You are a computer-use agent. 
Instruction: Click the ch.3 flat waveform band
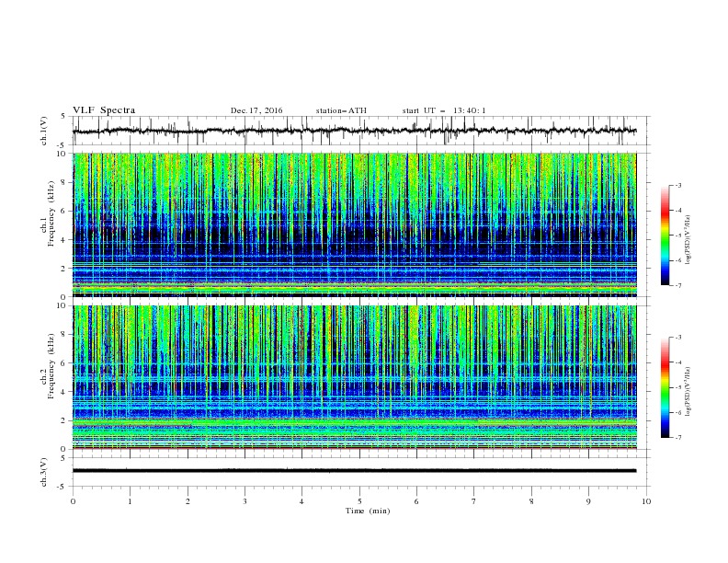click(354, 471)
